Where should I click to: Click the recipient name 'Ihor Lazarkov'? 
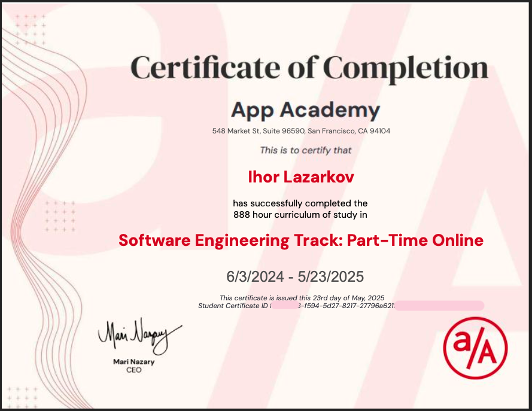tap(301, 177)
